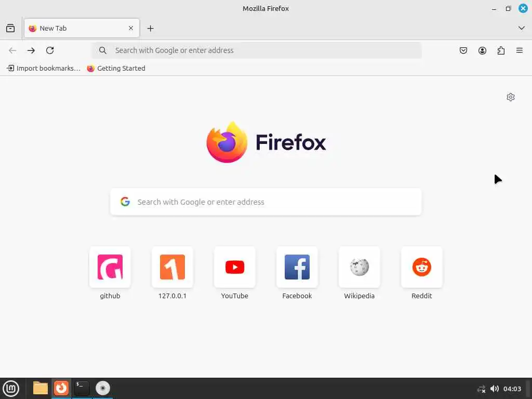Image resolution: width=532 pixels, height=399 pixels.
Task: Open the 127.0.0.1 shortcut tile
Action: click(x=172, y=268)
